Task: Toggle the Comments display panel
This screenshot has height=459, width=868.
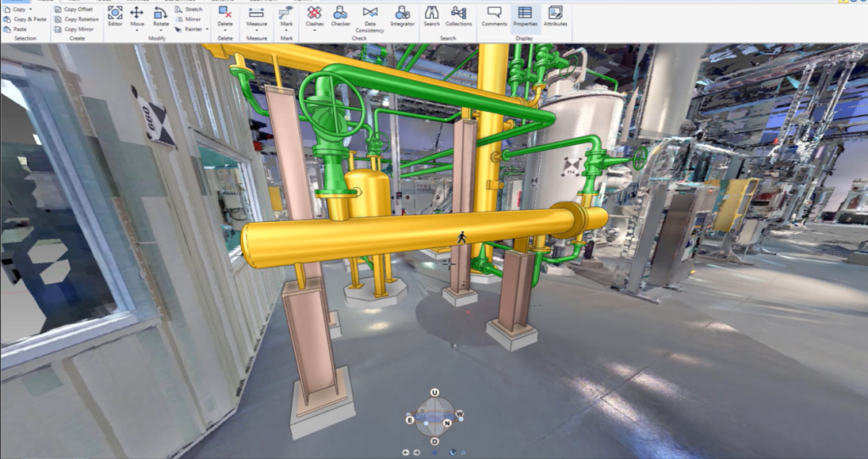Action: tap(494, 15)
